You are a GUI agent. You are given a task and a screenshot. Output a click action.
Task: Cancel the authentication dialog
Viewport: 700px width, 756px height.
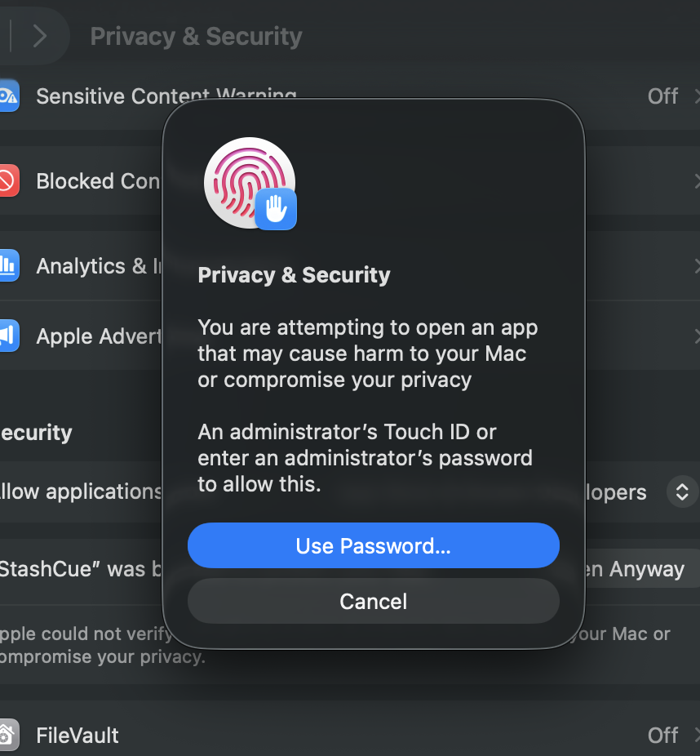click(374, 601)
